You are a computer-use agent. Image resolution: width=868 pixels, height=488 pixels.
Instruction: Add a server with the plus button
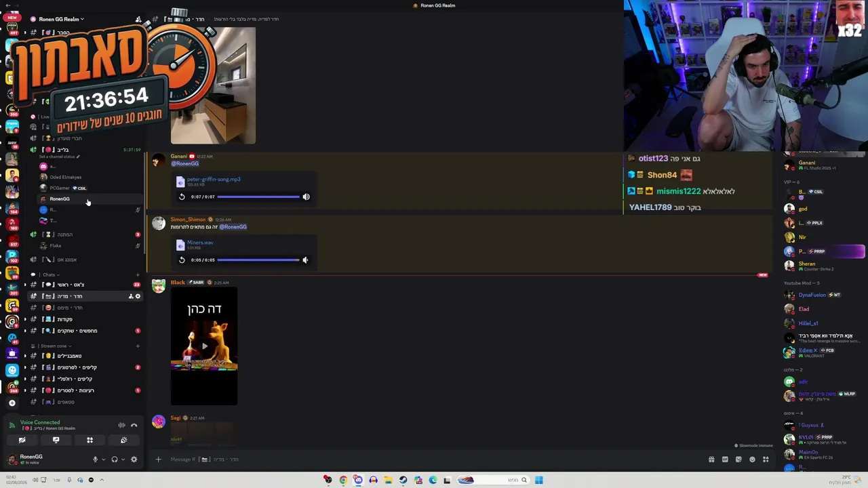pyautogui.click(x=12, y=403)
